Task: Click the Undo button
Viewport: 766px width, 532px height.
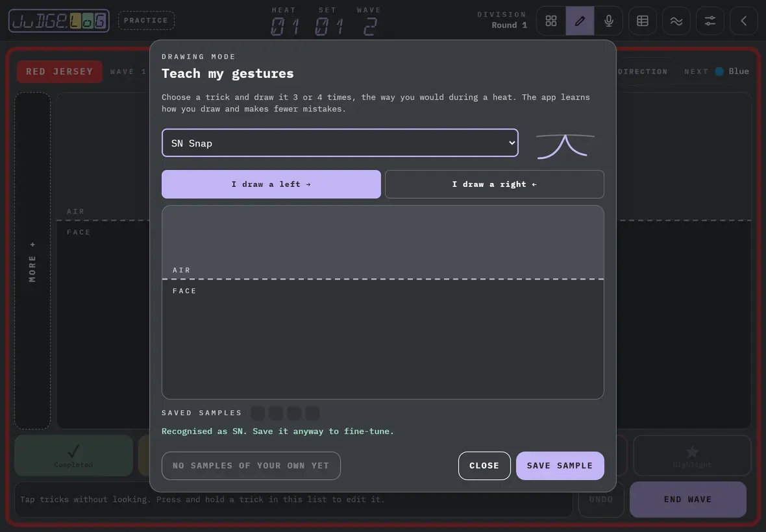Action: [601, 500]
